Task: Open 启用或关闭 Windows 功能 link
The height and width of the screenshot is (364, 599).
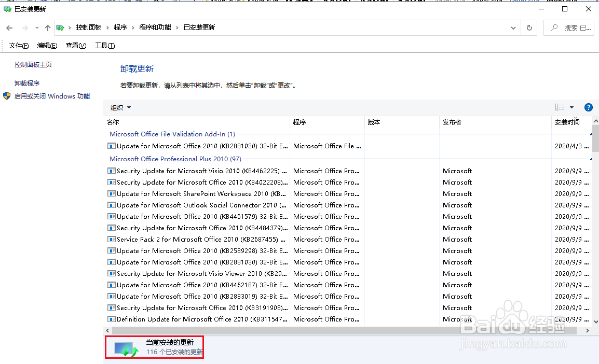Action: [x=52, y=96]
